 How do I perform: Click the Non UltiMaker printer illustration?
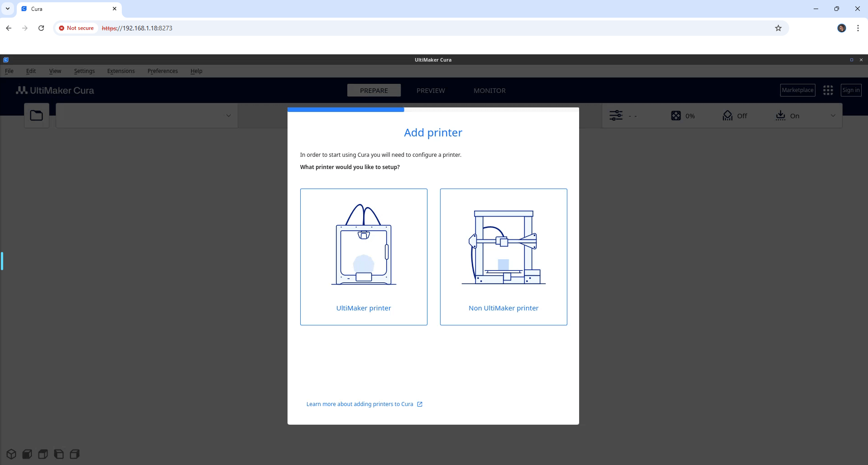[x=504, y=247]
